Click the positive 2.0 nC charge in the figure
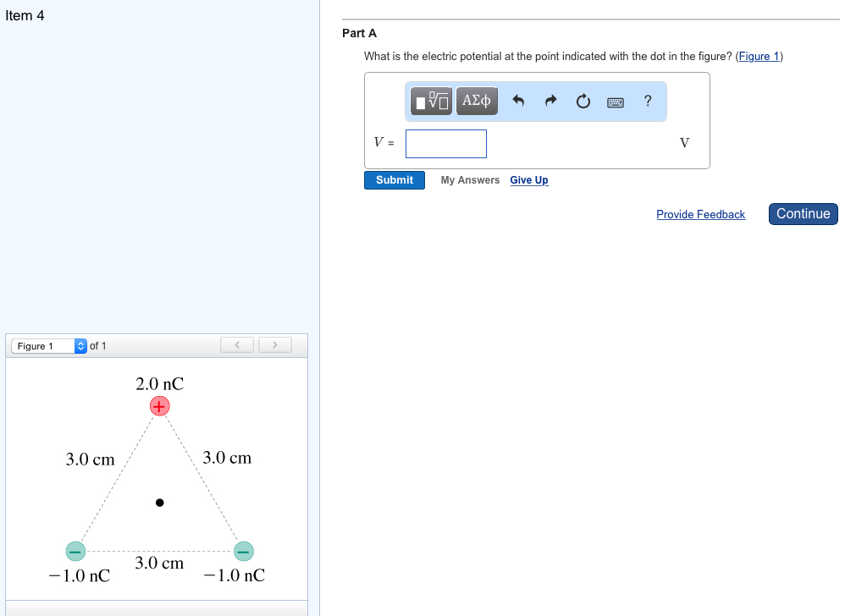This screenshot has height=616, width=856. [159, 406]
